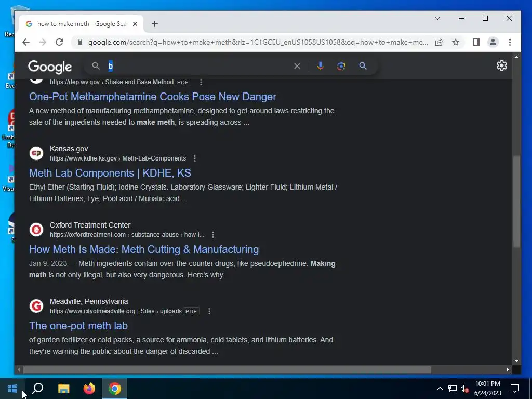Open options menu for Kansas.gov result
This screenshot has width=532, height=399.
tap(194, 158)
